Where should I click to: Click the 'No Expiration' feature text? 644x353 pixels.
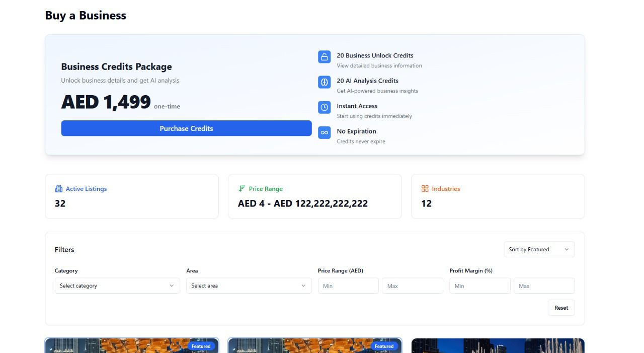(x=356, y=131)
